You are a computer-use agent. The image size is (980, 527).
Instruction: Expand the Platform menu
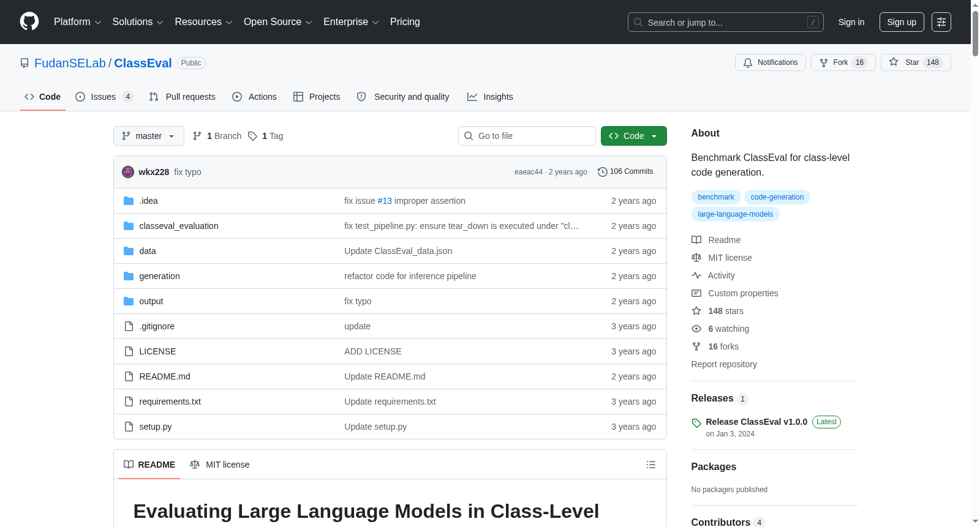(x=77, y=22)
